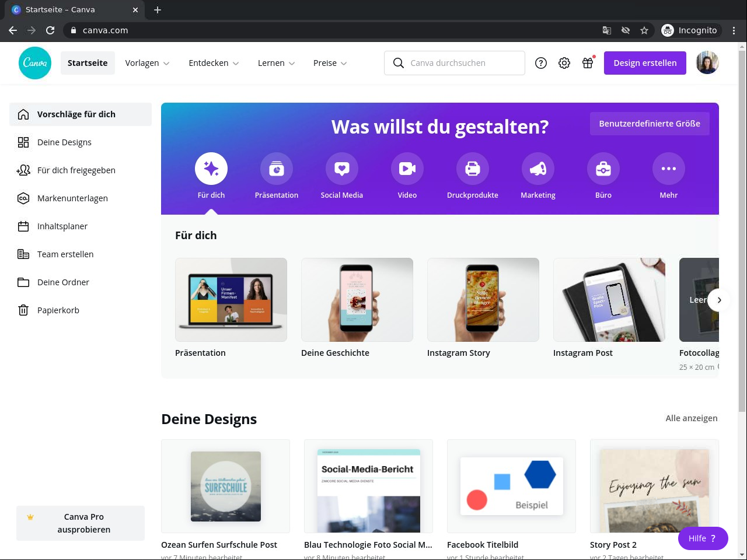The width and height of the screenshot is (747, 560).
Task: Open Markenunterlagen in the sidebar
Action: pyautogui.click(x=81, y=198)
